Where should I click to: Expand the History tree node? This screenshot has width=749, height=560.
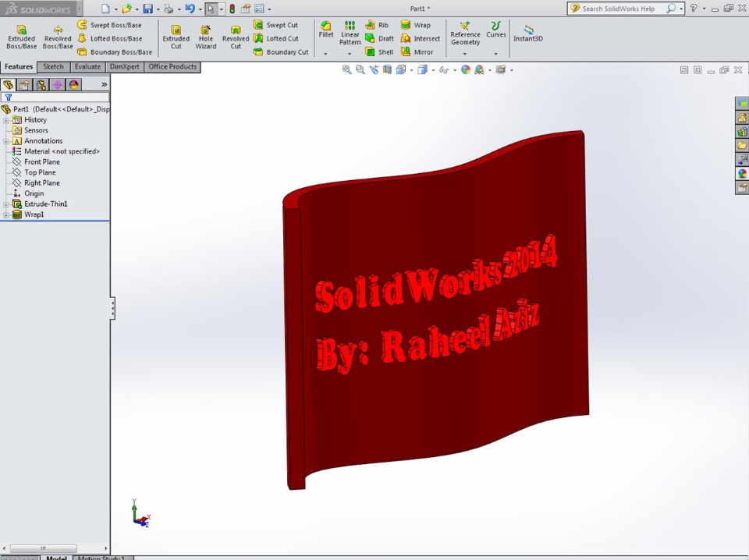click(5, 120)
